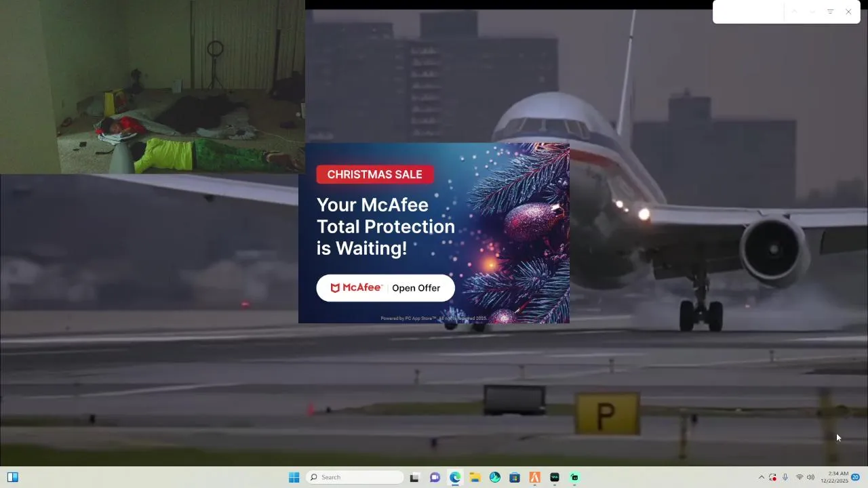The height and width of the screenshot is (488, 868).
Task: Open File Explorer from the taskbar
Action: click(475, 477)
